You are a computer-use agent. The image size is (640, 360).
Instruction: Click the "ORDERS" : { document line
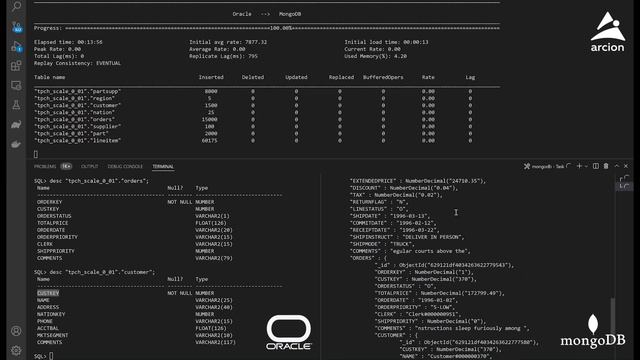[368, 258]
